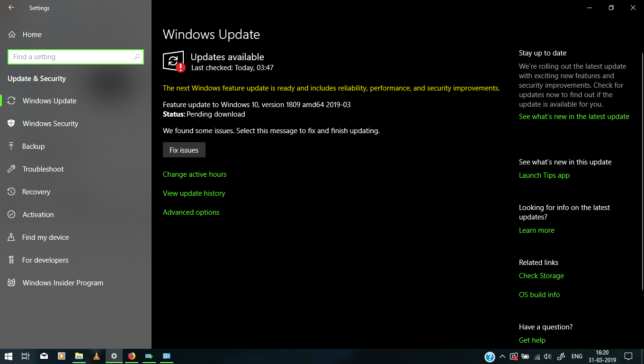Click the magnifier icon in search box
644x364 pixels.
tap(137, 57)
